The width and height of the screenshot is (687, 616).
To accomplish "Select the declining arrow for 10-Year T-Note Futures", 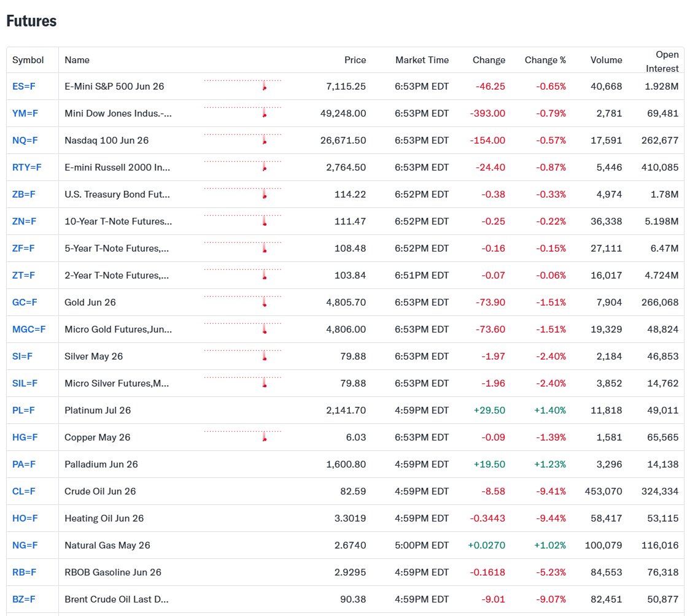I will click(x=264, y=221).
